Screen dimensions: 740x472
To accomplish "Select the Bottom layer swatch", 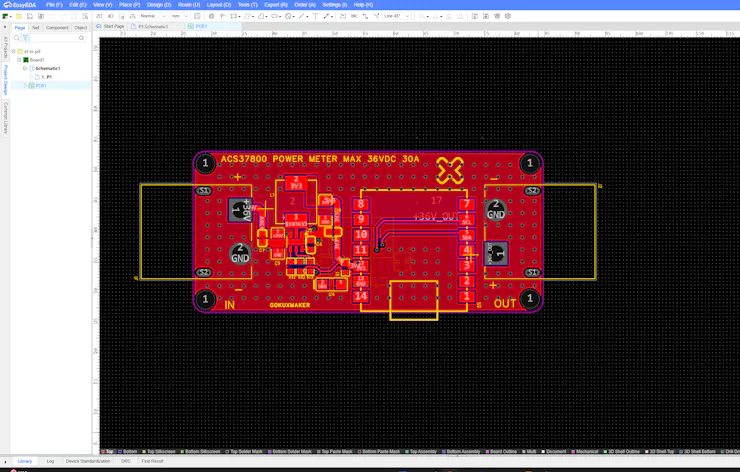I will pyautogui.click(x=120, y=452).
